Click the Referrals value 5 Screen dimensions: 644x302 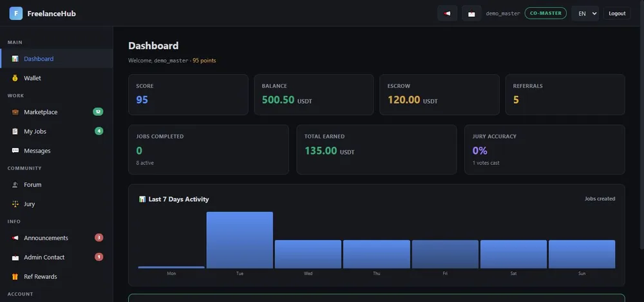516,100
